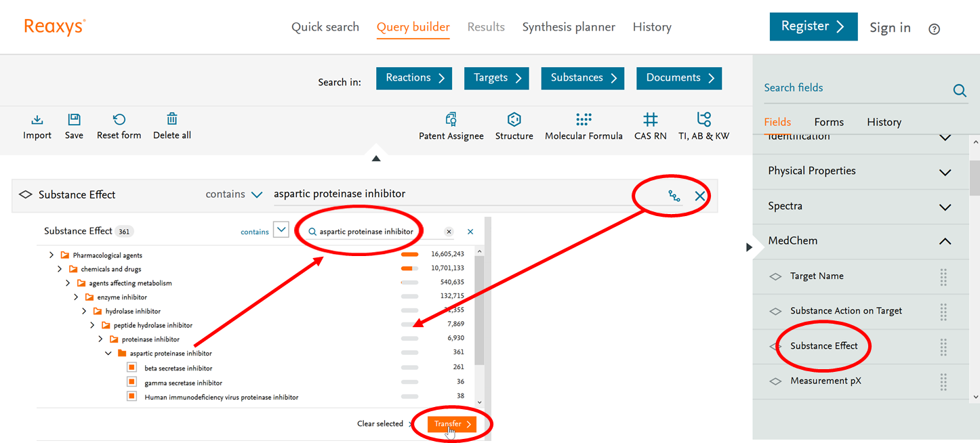The width and height of the screenshot is (980, 443).
Task: Expand the Physical Properties section
Action: (x=945, y=171)
